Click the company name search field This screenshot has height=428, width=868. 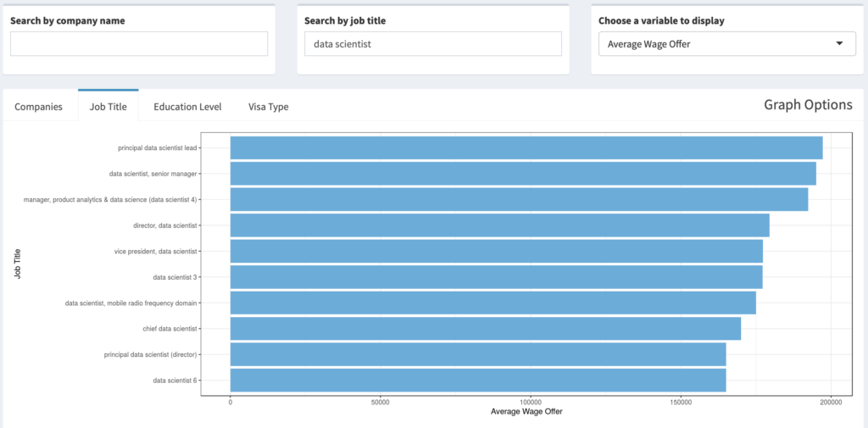click(x=139, y=43)
